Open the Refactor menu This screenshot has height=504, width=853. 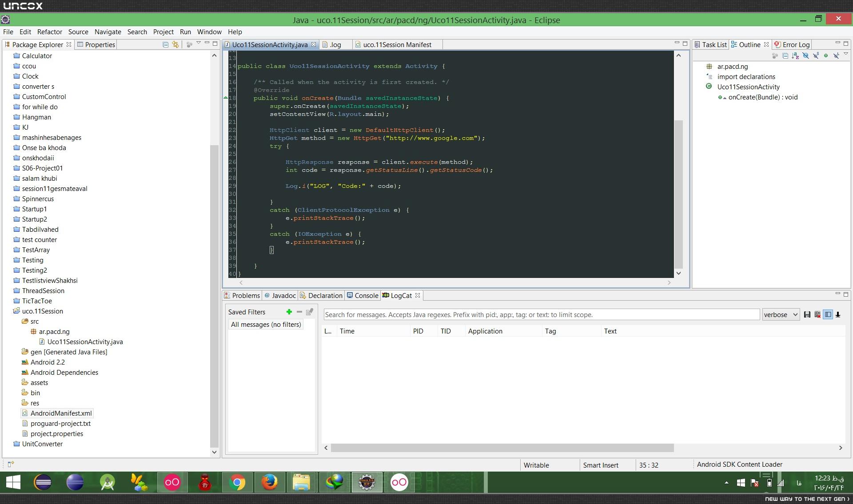pos(50,32)
